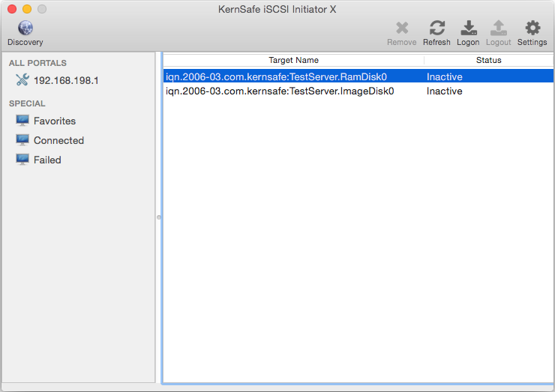Click the Refresh arrows icon

point(437,28)
